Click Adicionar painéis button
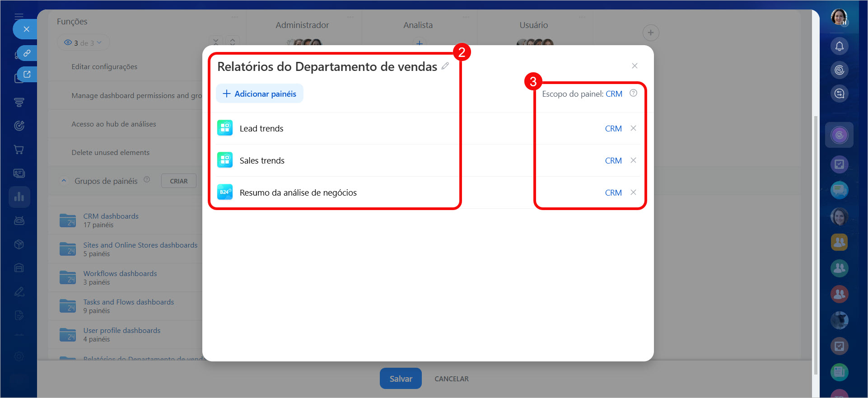The image size is (868, 398). click(260, 94)
